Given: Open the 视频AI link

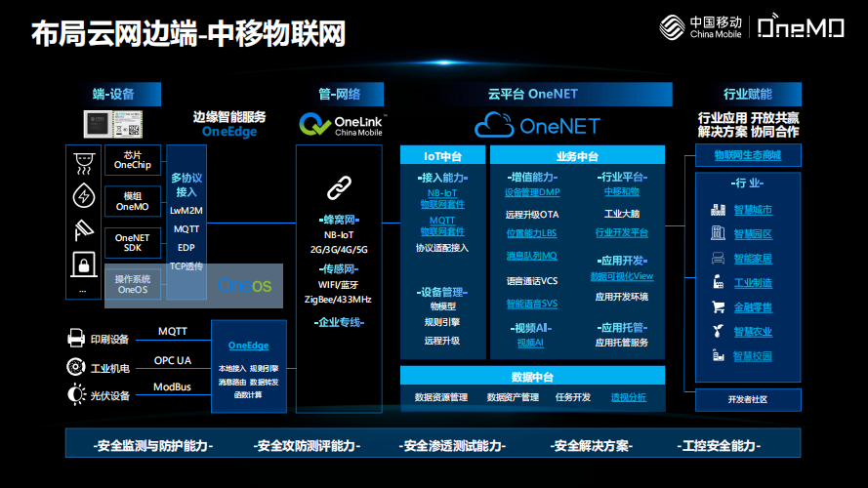Looking at the screenshot, I should click(x=530, y=343).
